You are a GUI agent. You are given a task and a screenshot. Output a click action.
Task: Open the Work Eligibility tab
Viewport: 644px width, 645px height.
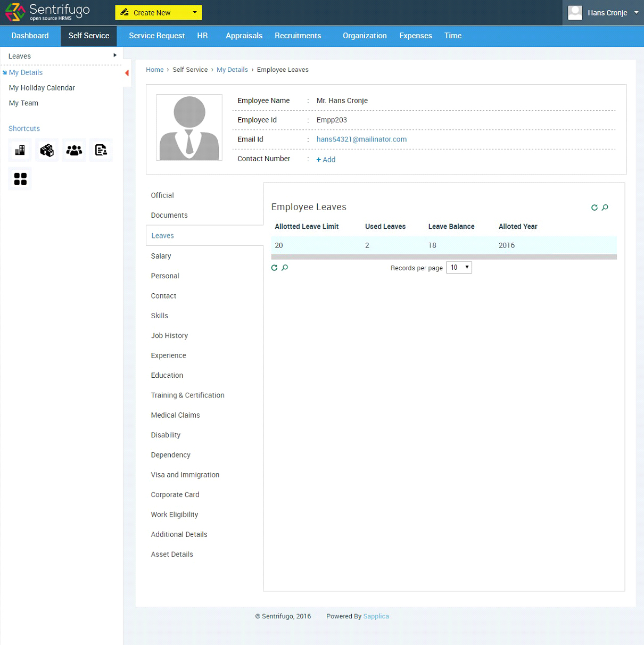(174, 515)
